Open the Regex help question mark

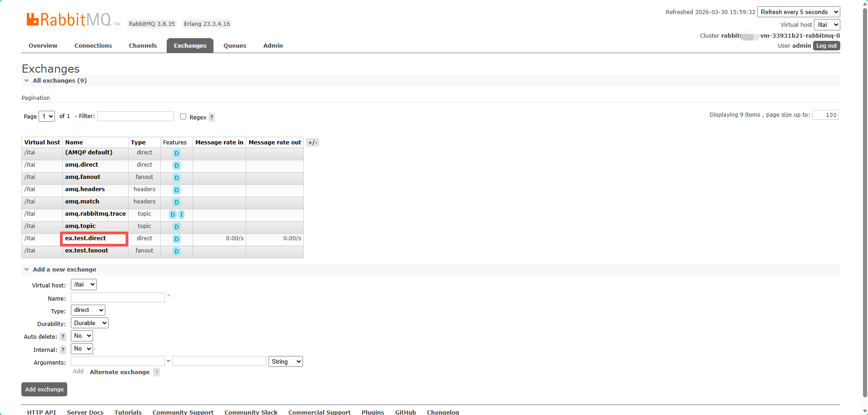point(212,117)
